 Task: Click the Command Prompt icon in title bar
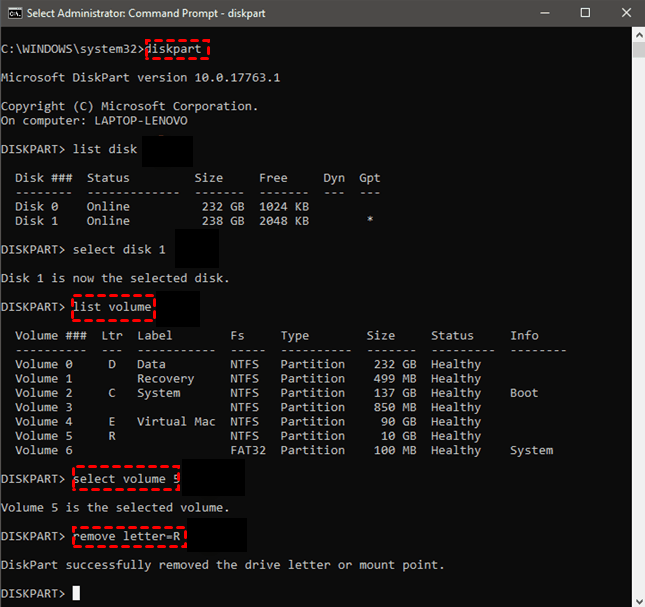(x=15, y=14)
